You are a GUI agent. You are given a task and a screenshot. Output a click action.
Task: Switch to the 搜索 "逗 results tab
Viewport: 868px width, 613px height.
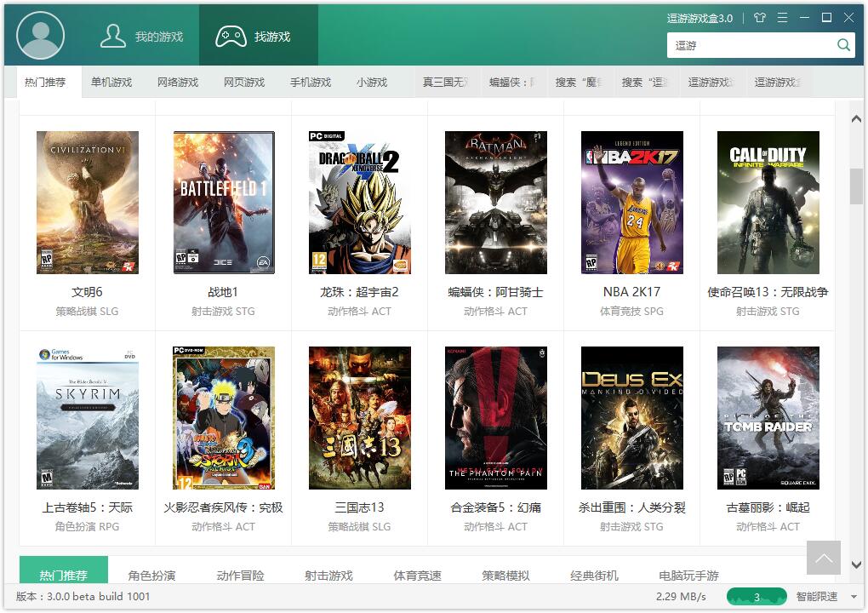pyautogui.click(x=647, y=83)
